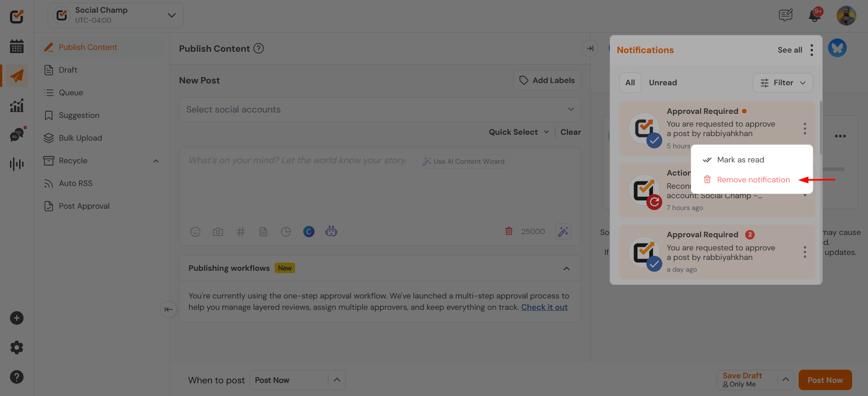Open the notification bell icon

coord(815,15)
